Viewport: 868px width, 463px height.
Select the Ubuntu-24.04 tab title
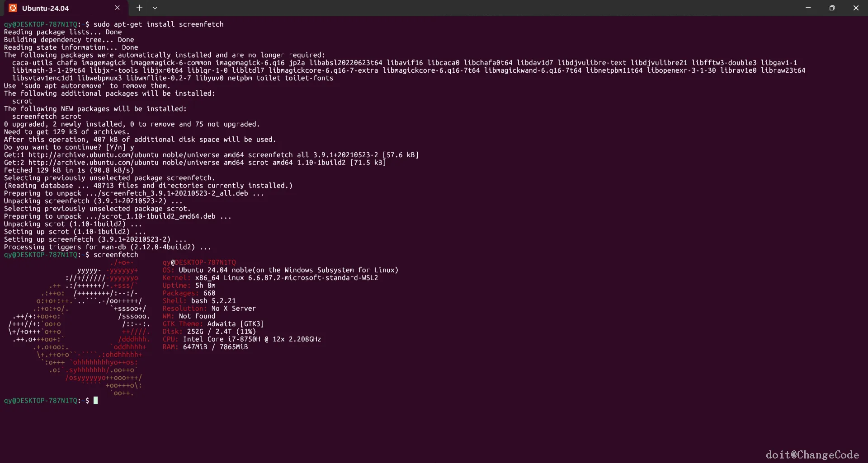click(45, 8)
